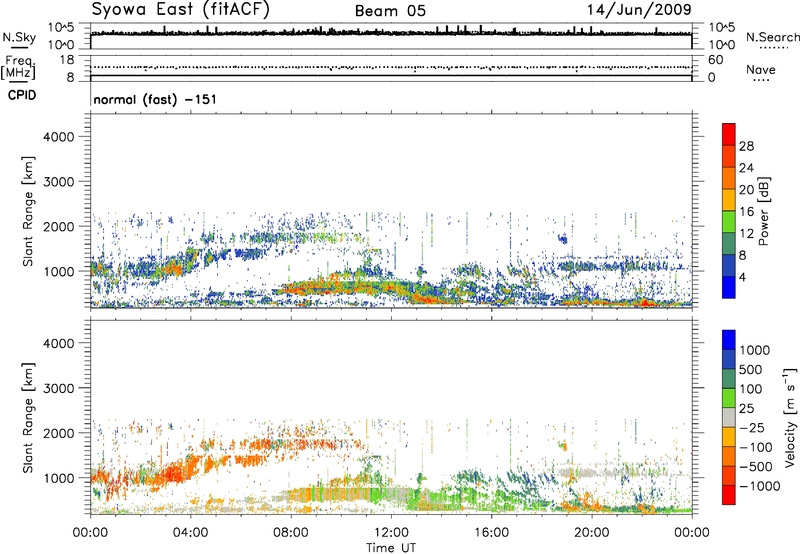The image size is (800, 554).
Task: Pick Power colorbar segment between 12 and 16
Action: click(x=729, y=222)
